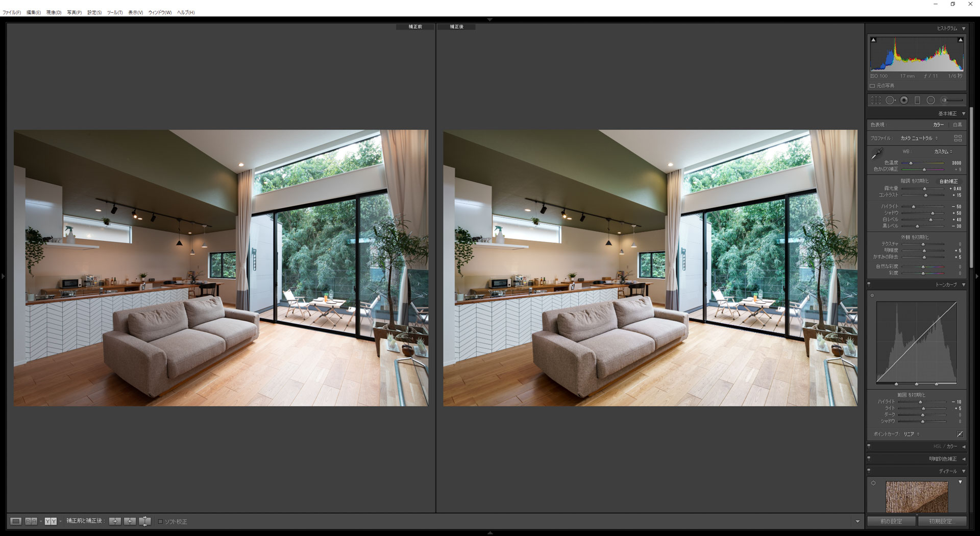Screen dimensions: 980x536
Task: Expand the 明暗別色補正 panel
Action: pyautogui.click(x=963, y=459)
